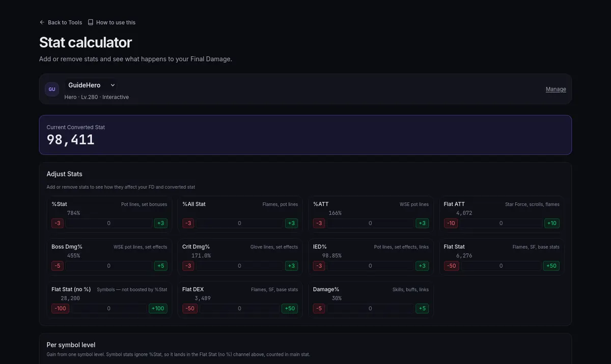Click the 28,200 Flat Stat (no %) value
The width and height of the screenshot is (611, 364).
70,298
